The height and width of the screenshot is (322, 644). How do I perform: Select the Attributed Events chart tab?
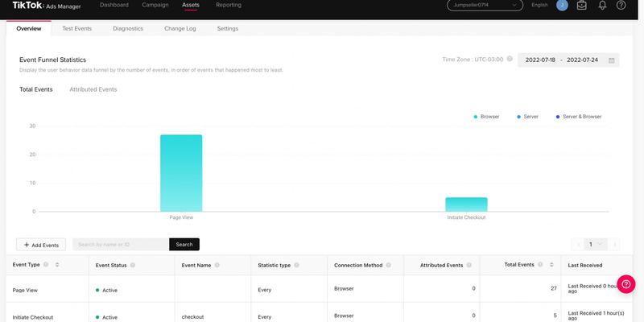(93, 89)
